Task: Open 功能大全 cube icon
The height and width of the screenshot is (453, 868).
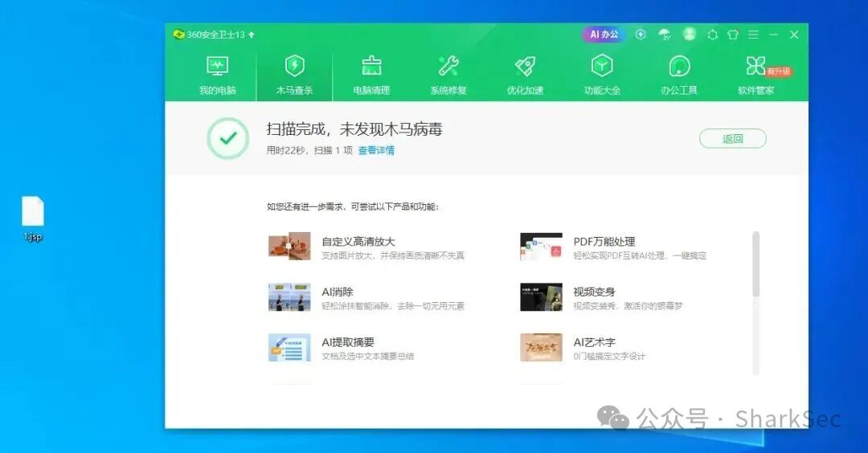Action: pyautogui.click(x=602, y=66)
